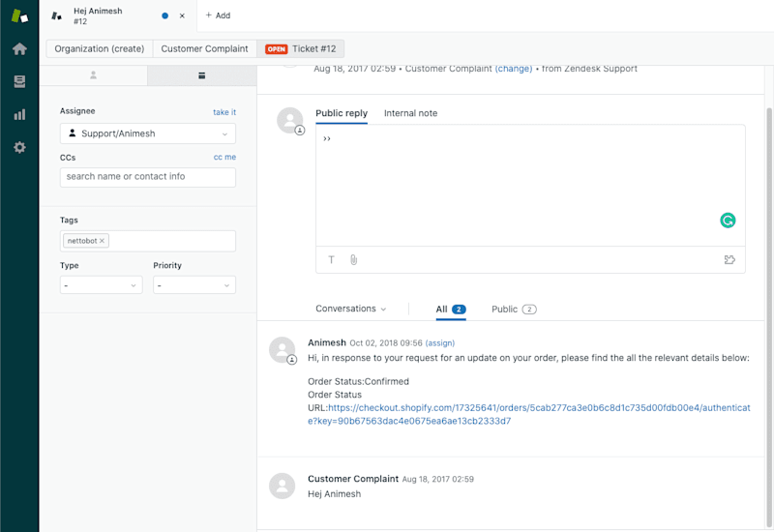Click the (change) requester link
774x532 pixels.
(x=514, y=69)
